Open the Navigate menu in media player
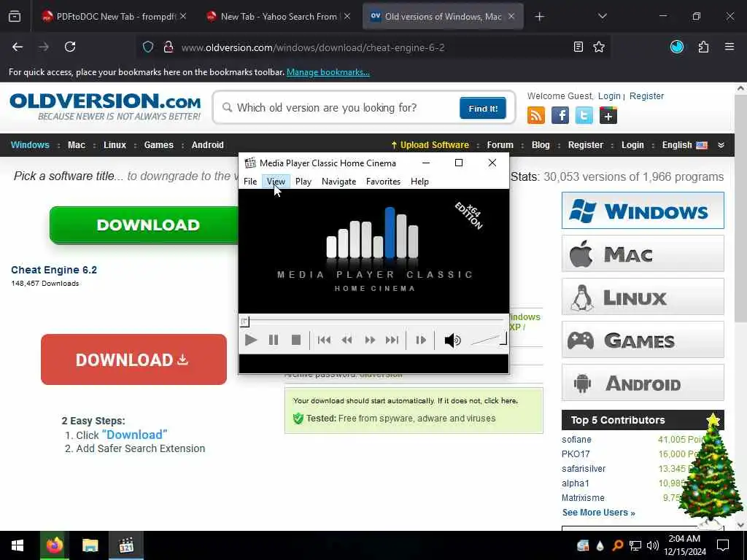747x560 pixels. (338, 182)
